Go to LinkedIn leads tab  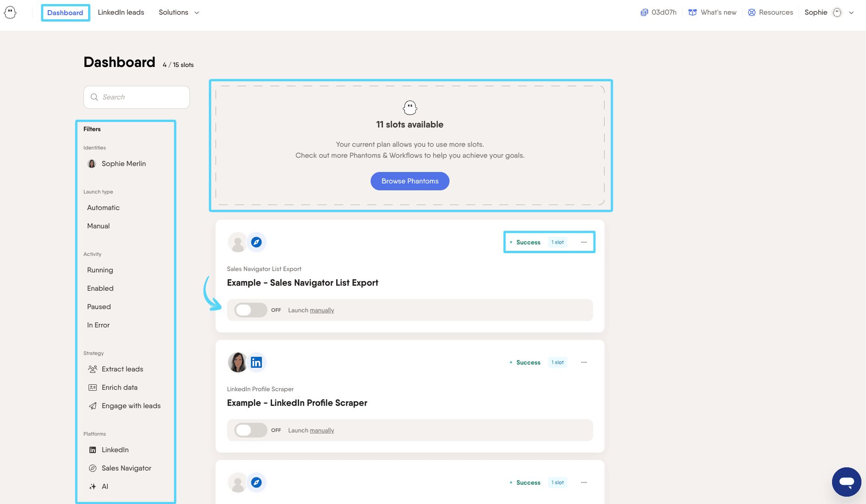[121, 12]
